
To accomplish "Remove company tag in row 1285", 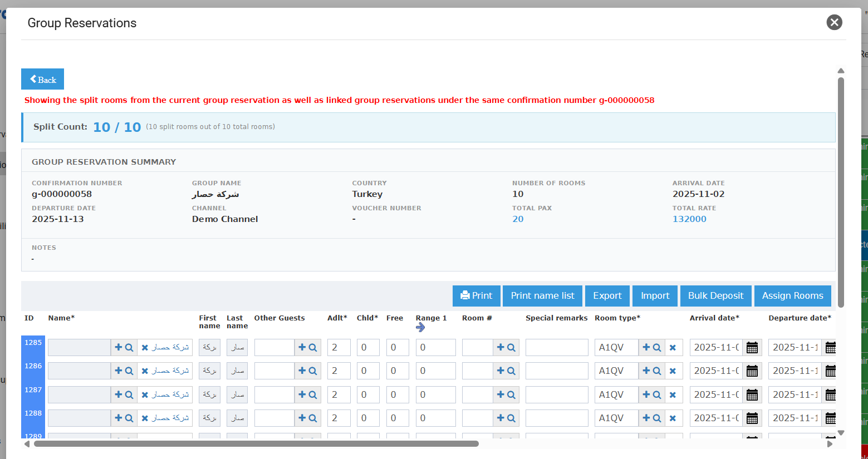I will click(x=145, y=347).
